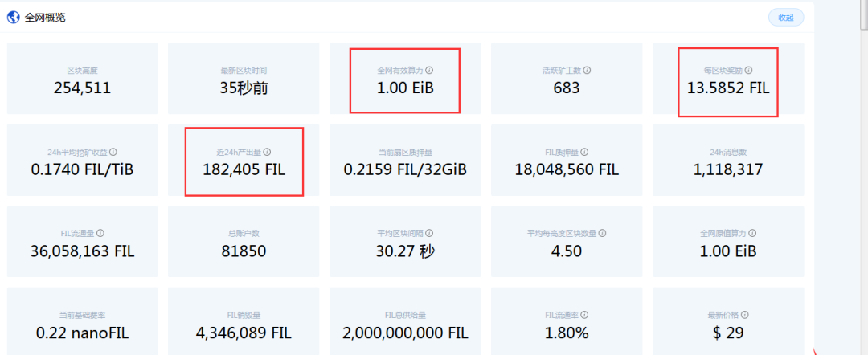Click the 当前扇区质押量 label
The height and width of the screenshot is (355, 868).
pyautogui.click(x=404, y=152)
